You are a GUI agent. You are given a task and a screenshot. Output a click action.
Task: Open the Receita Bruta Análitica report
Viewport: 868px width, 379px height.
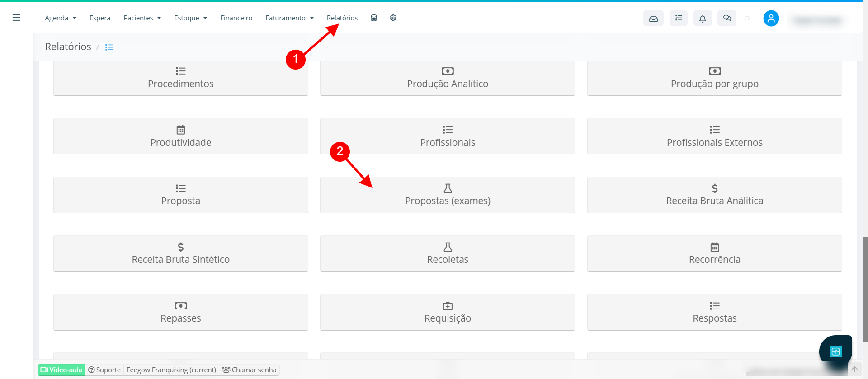pos(715,195)
